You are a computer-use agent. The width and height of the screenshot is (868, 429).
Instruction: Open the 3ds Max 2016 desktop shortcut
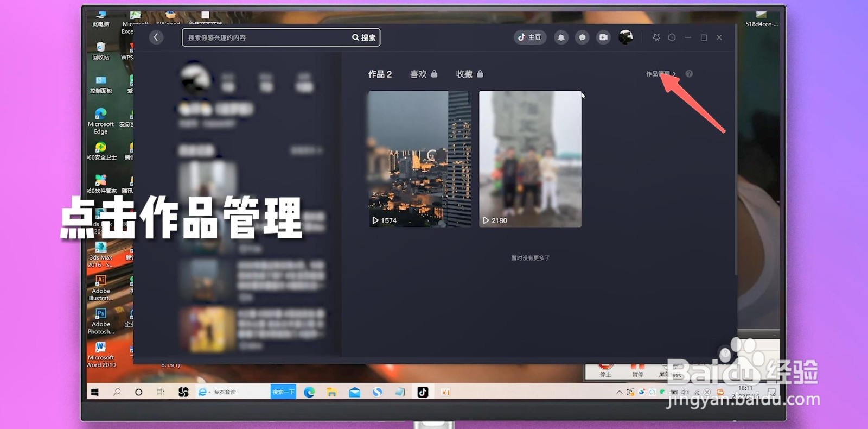click(101, 254)
